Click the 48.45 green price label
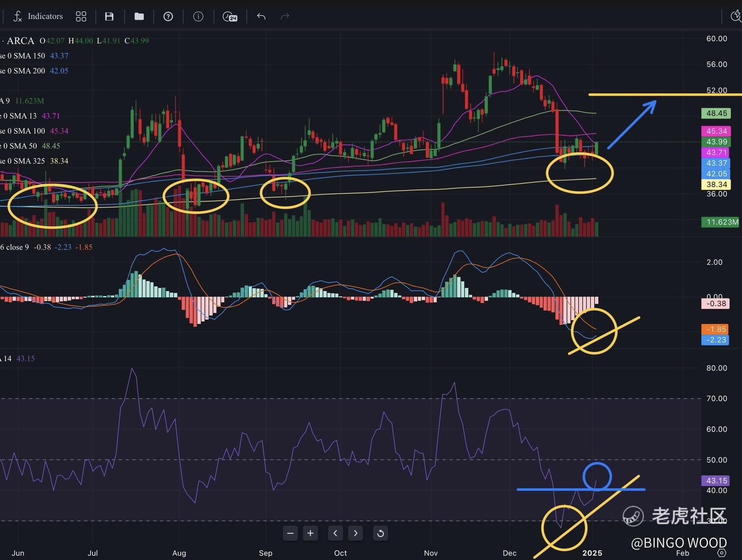 coord(716,113)
